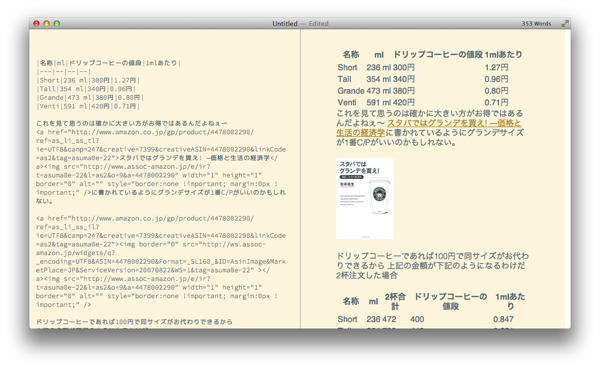
Task: Click the paragraph starting ドリップコーヒーであれば in the preview
Action: pos(432,266)
